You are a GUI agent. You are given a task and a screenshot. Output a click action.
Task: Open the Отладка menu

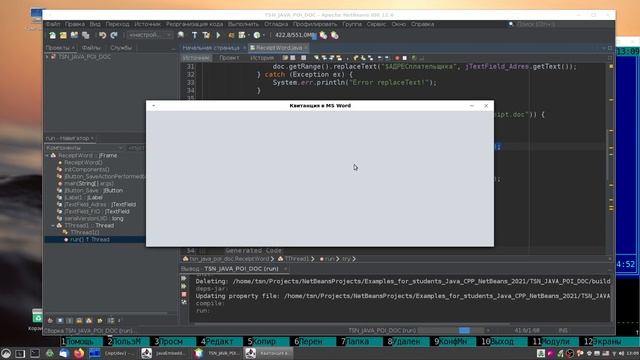pyautogui.click(x=276, y=24)
